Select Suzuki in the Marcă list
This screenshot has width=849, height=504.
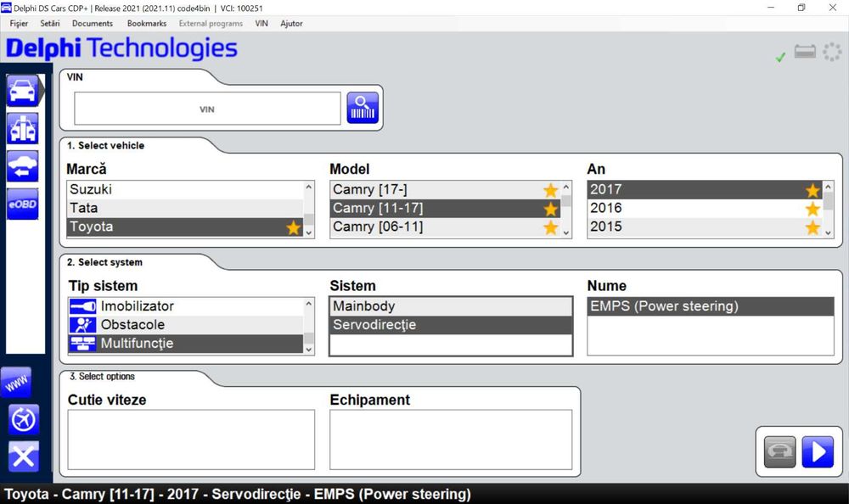pos(185,189)
